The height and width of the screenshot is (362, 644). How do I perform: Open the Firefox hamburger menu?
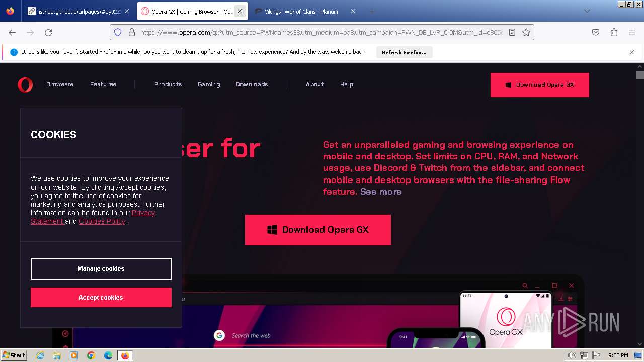click(x=632, y=32)
